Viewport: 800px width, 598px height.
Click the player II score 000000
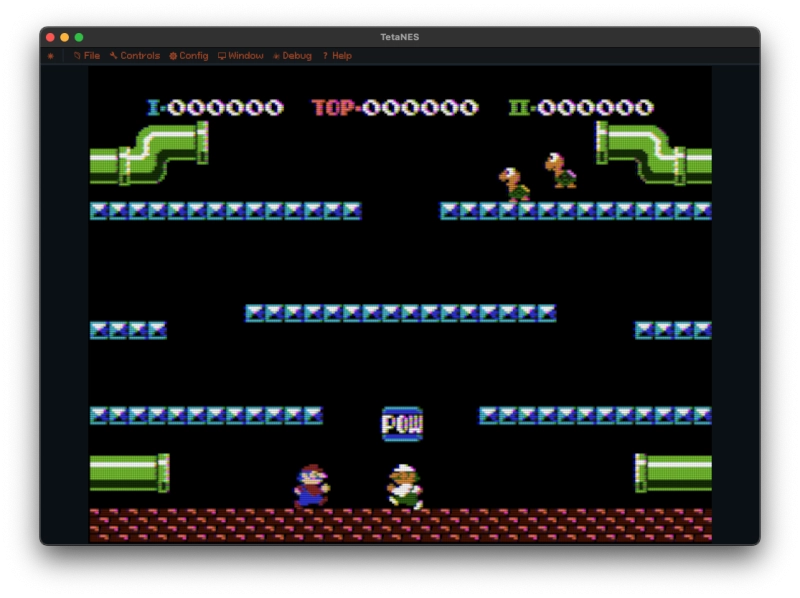pos(595,107)
